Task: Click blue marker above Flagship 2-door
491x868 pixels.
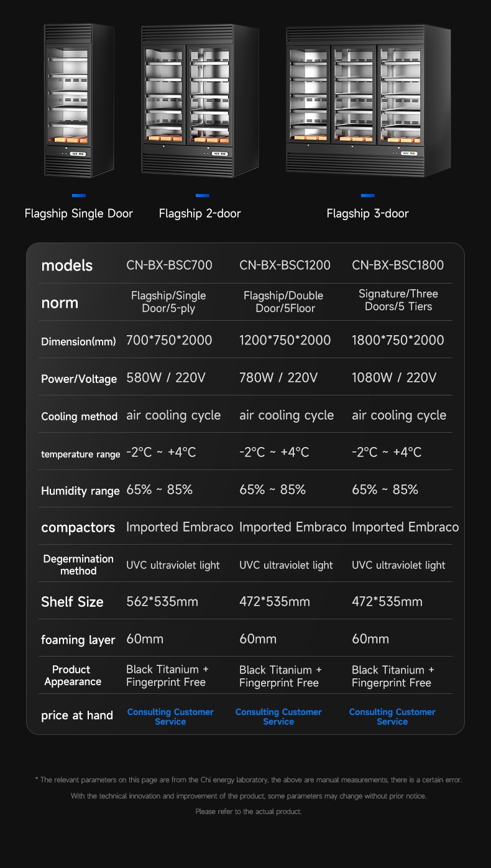Action: [202, 195]
